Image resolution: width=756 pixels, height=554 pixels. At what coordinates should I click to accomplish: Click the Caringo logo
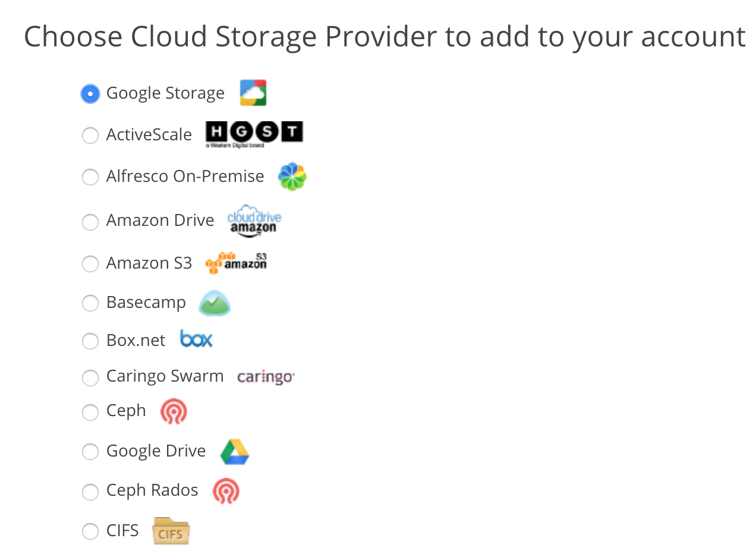tap(266, 377)
